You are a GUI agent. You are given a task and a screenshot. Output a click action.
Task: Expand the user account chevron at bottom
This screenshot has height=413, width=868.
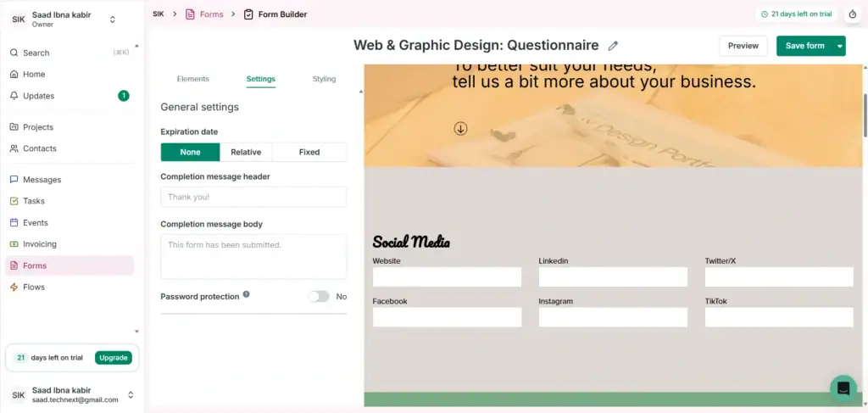[x=131, y=394]
